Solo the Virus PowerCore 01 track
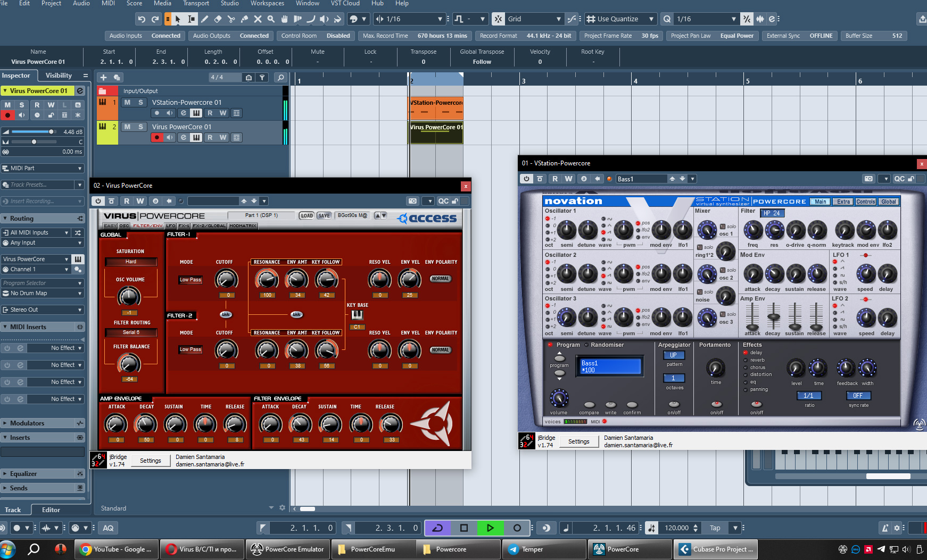Image resolution: width=927 pixels, height=560 pixels. pos(140,127)
